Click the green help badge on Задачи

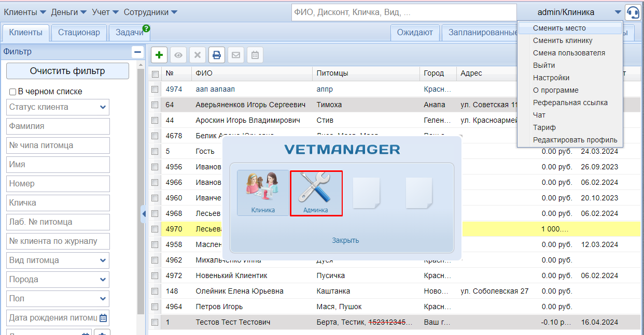pos(146,28)
